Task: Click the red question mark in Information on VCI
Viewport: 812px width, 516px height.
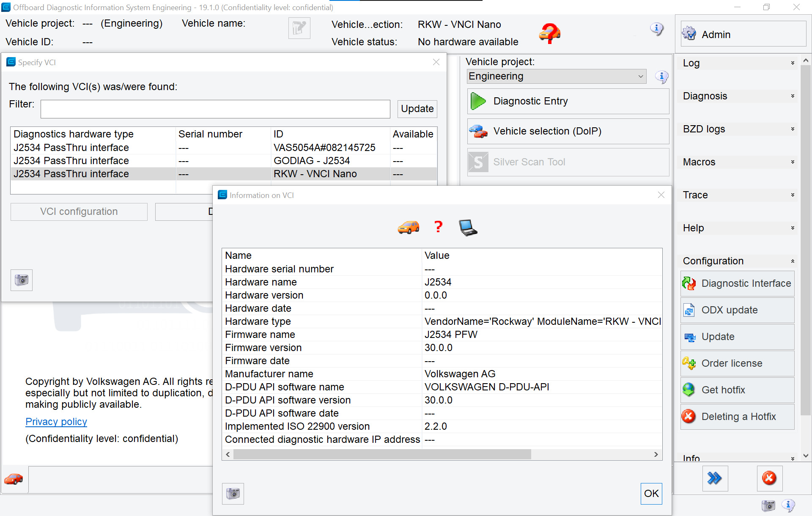Action: pos(439,227)
